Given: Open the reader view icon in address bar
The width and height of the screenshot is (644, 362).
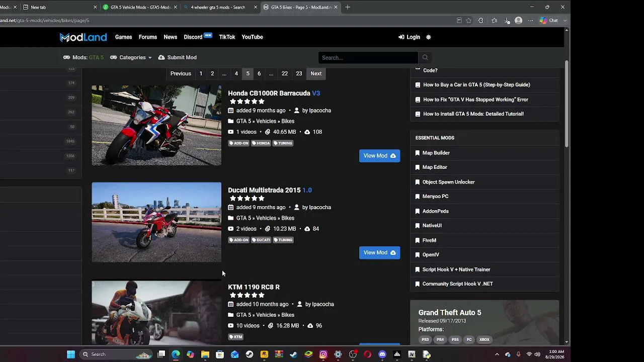Looking at the screenshot, I should 459,21.
